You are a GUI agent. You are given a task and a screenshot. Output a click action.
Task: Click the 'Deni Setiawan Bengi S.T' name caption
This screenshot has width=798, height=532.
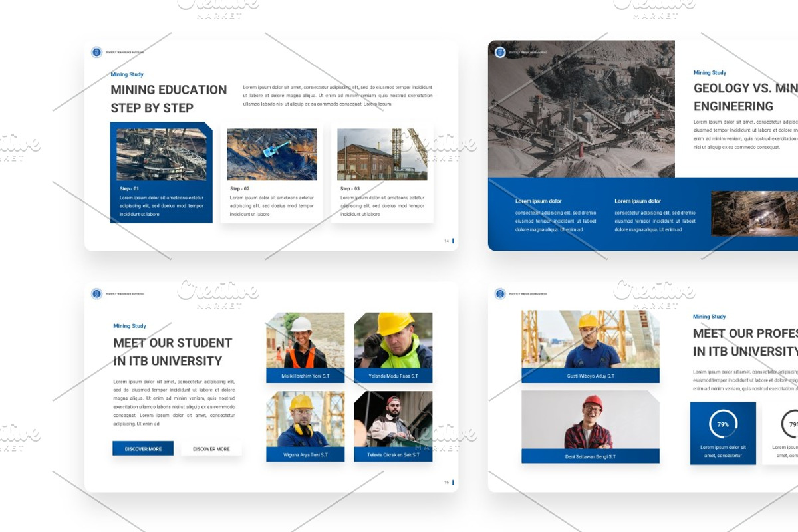pos(591,456)
